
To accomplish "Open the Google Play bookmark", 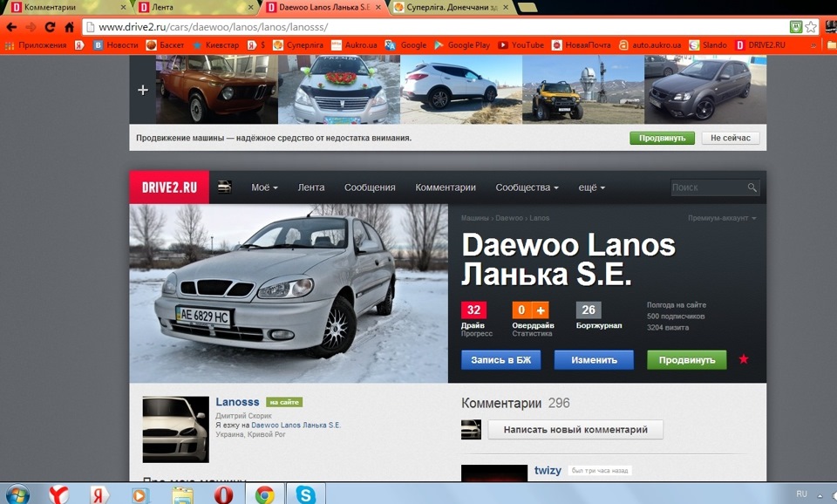I will tap(462, 45).
